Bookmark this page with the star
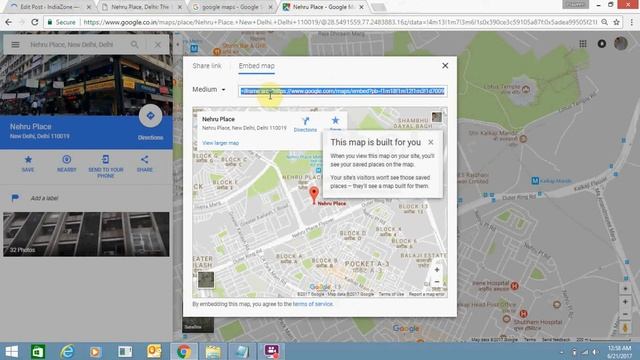Image resolution: width=640 pixels, height=360 pixels. tap(616, 22)
